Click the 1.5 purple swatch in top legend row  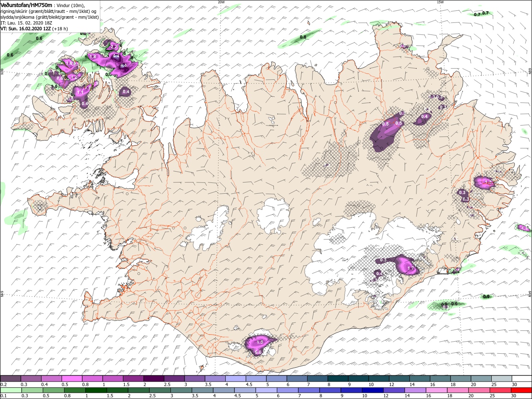tap(133, 379)
